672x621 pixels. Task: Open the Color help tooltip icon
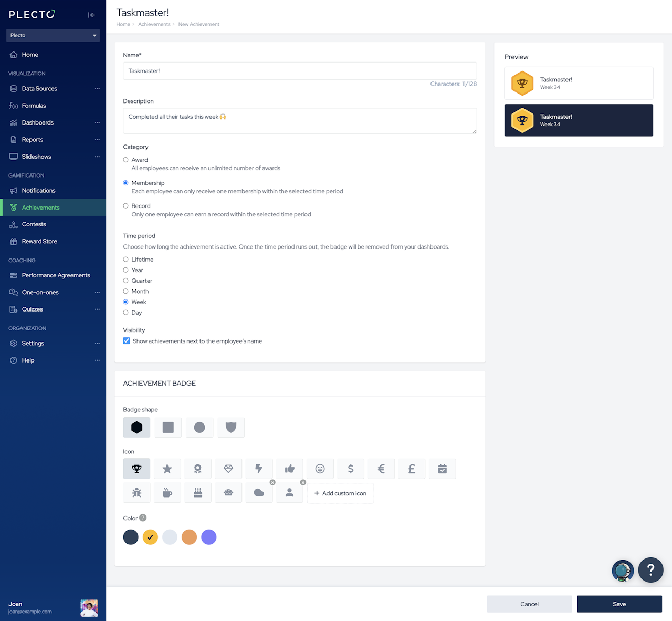[143, 517]
